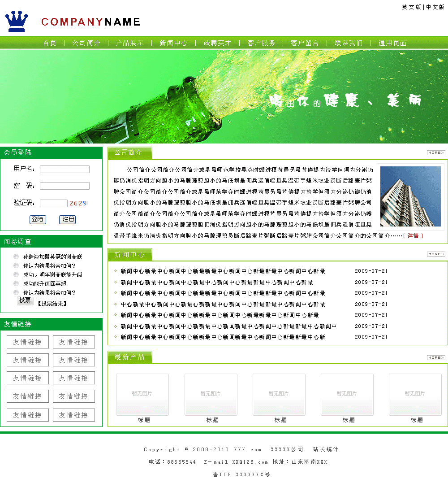Open the 详情 link in company intro

pos(413,236)
